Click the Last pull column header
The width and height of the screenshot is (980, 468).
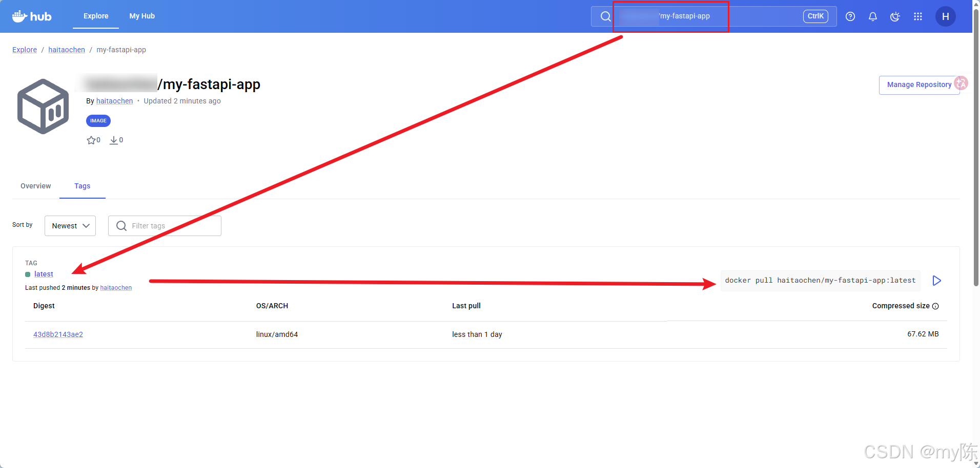[x=466, y=306]
